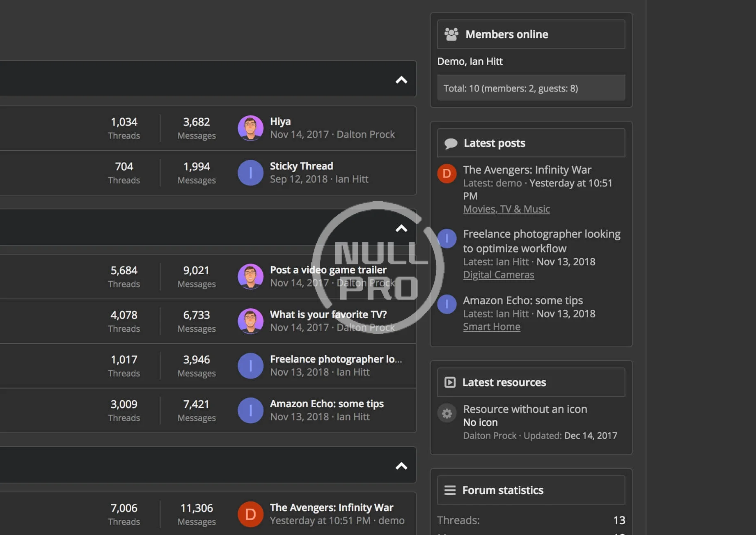This screenshot has width=756, height=535.
Task: Click the Forum statistics list icon
Action: coord(450,490)
